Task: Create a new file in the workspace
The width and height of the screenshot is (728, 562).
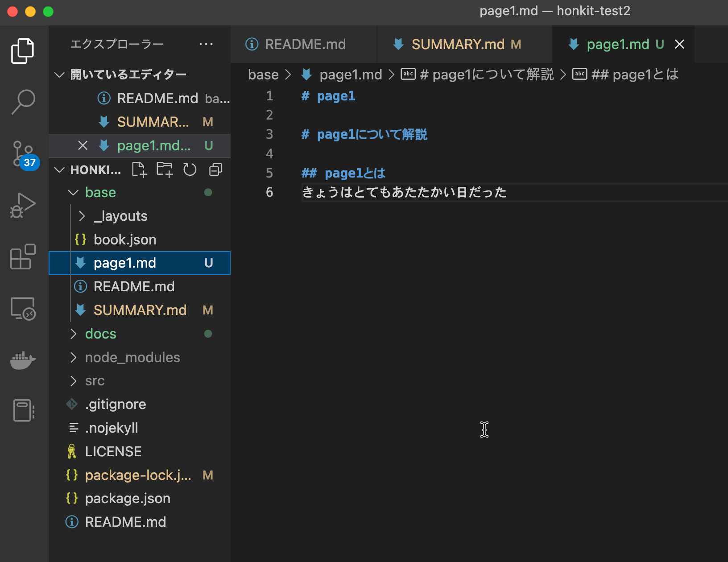Action: pos(139,169)
